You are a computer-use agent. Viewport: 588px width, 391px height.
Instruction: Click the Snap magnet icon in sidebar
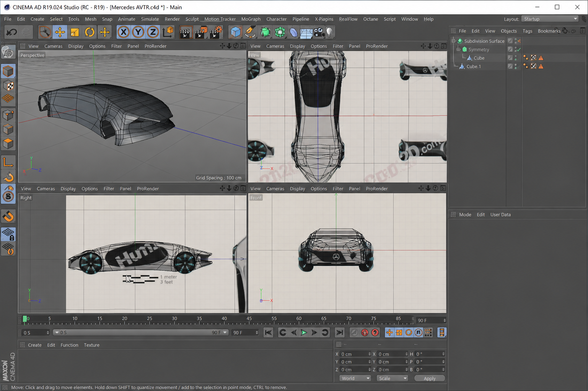coord(8,216)
